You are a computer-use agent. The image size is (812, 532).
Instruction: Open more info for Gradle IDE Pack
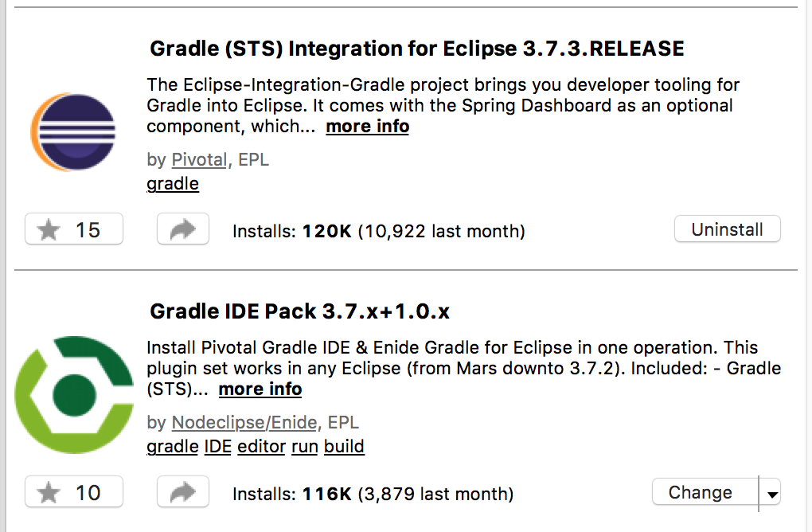260,389
